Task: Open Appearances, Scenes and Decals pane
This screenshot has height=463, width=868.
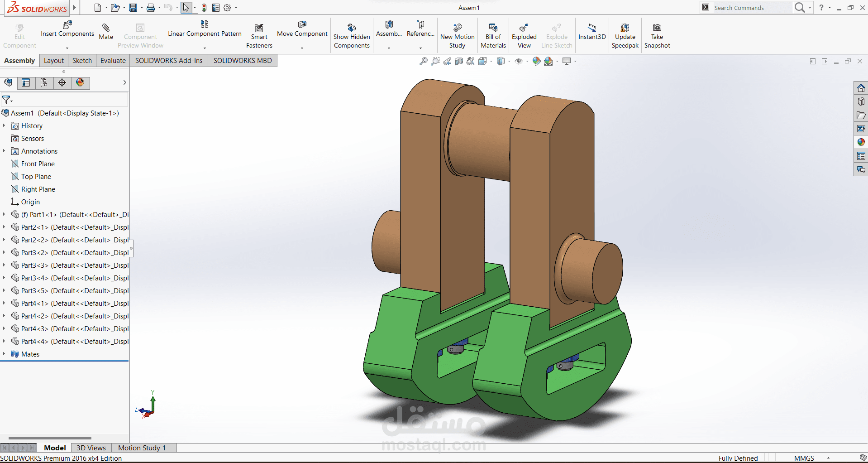Action: [861, 142]
